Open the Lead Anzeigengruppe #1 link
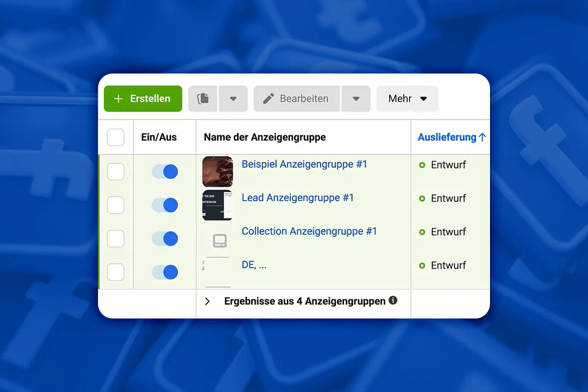 click(x=297, y=197)
